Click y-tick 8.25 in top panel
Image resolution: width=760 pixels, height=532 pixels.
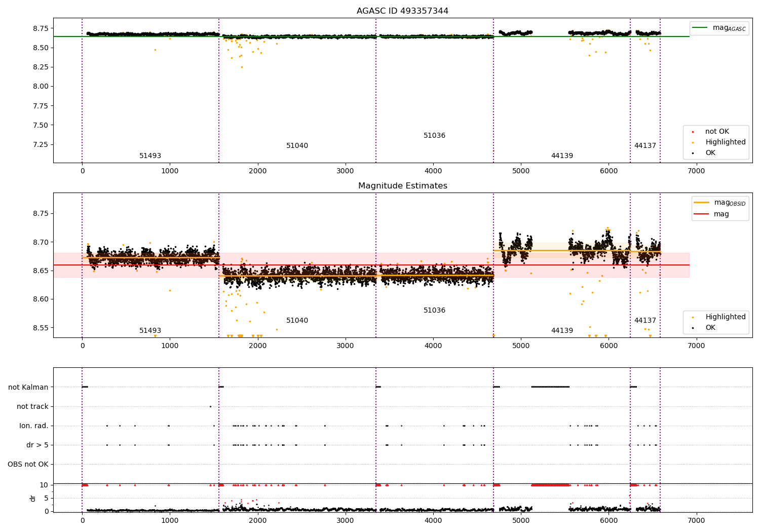pyautogui.click(x=40, y=67)
